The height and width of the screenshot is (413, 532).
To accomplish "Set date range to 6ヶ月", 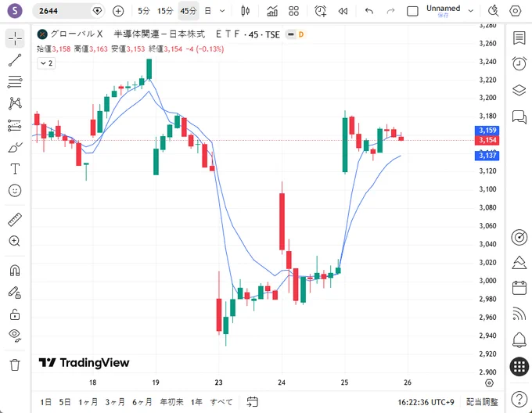I will [142, 402].
